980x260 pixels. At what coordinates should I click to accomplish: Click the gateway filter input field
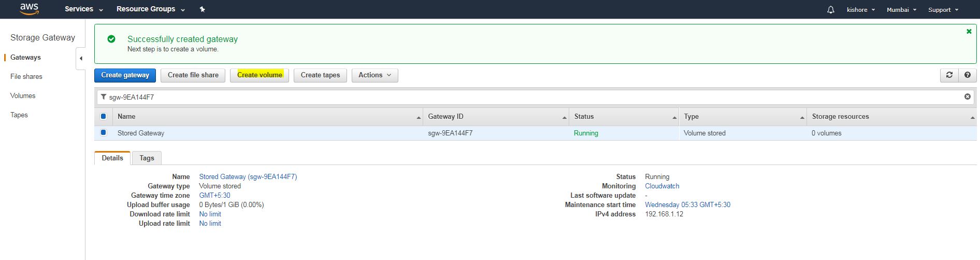[x=518, y=97]
